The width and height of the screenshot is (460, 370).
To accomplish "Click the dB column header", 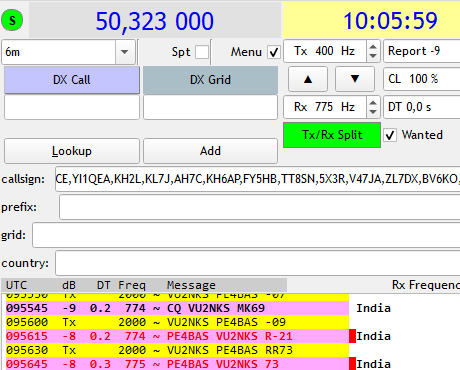I will coord(69,285).
